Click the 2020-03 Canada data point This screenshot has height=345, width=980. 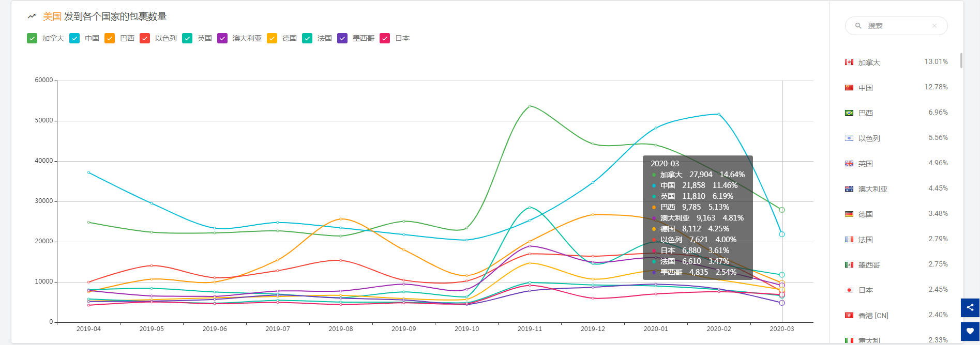[x=782, y=210]
